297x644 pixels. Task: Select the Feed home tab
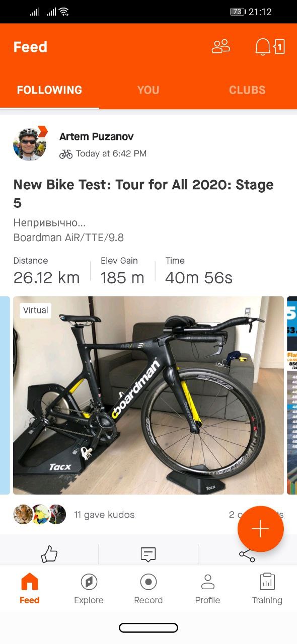(29, 589)
